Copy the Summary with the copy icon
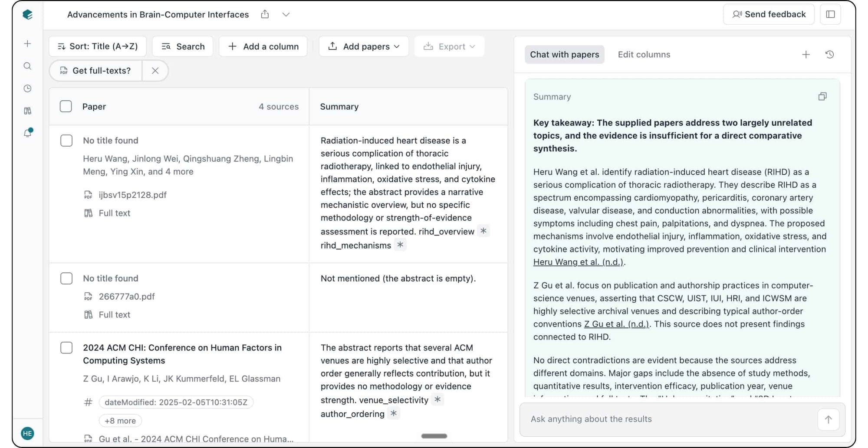 (x=822, y=96)
